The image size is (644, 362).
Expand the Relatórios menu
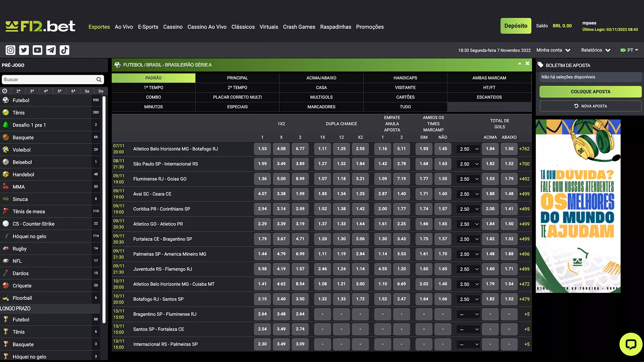(596, 50)
